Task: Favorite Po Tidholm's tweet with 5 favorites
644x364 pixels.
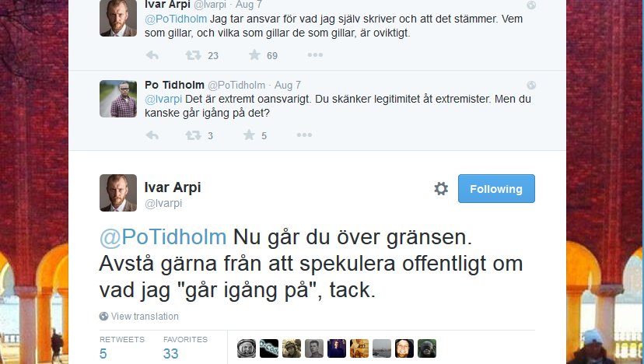Action: click(x=250, y=135)
